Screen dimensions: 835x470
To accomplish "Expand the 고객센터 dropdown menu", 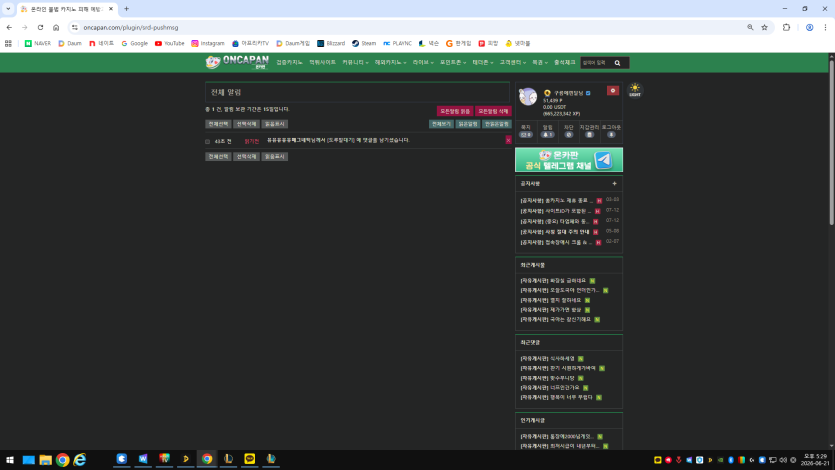I will [513, 62].
